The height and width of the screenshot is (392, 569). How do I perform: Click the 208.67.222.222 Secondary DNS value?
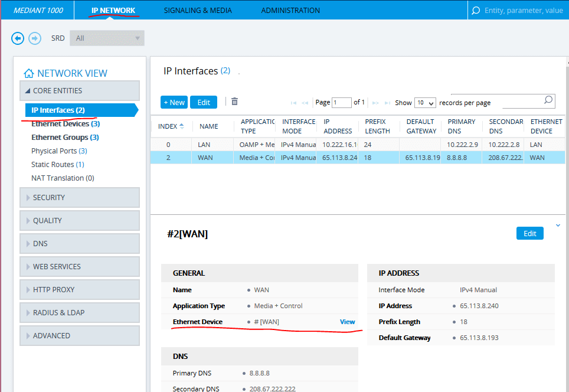pyautogui.click(x=273, y=388)
